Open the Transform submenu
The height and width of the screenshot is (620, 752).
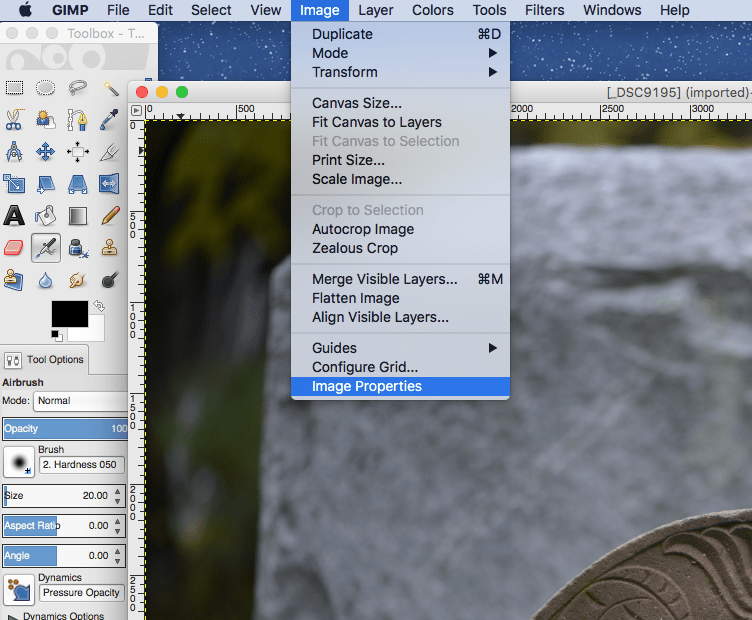click(400, 72)
